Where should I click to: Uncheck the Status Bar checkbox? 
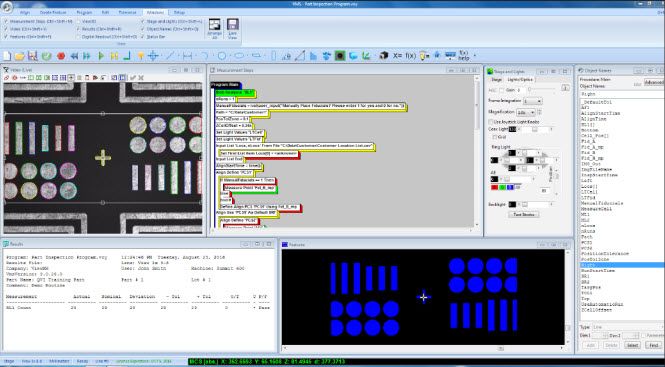[143, 37]
